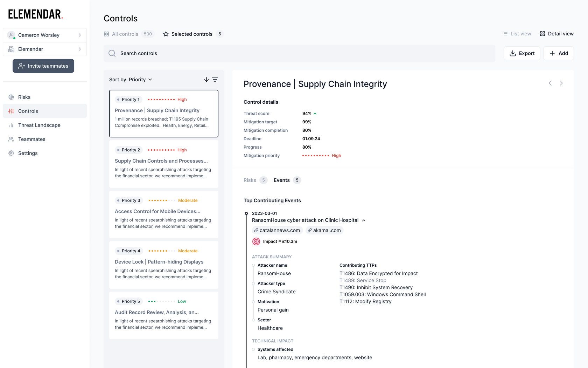Switch to Detail view
This screenshot has height=368, width=588.
coord(556,34)
